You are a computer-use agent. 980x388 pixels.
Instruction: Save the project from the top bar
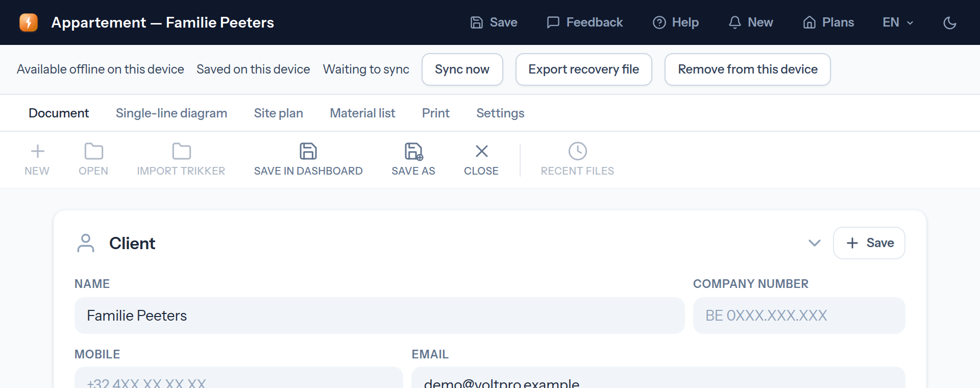coord(494,22)
